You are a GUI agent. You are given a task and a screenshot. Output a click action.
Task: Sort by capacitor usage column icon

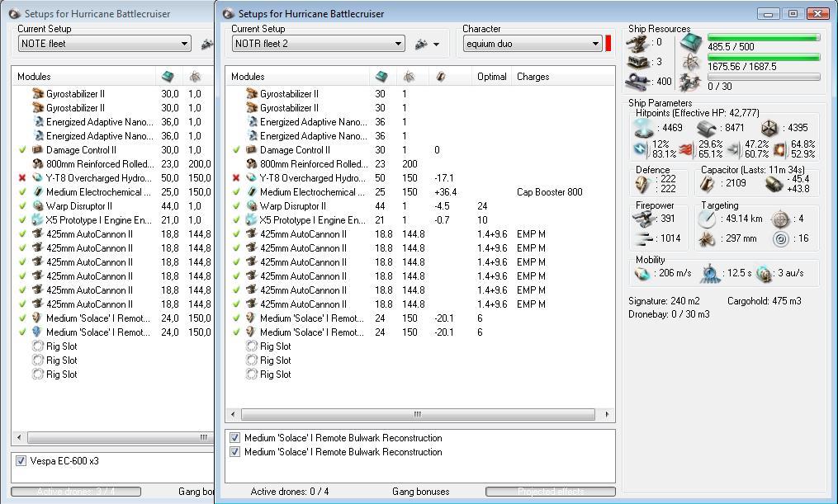click(441, 77)
